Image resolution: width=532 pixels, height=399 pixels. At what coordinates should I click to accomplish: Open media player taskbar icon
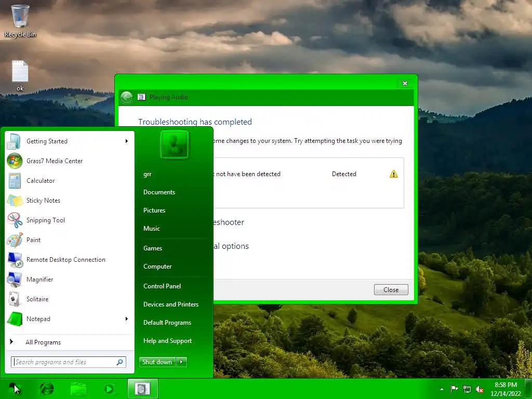pyautogui.click(x=110, y=389)
